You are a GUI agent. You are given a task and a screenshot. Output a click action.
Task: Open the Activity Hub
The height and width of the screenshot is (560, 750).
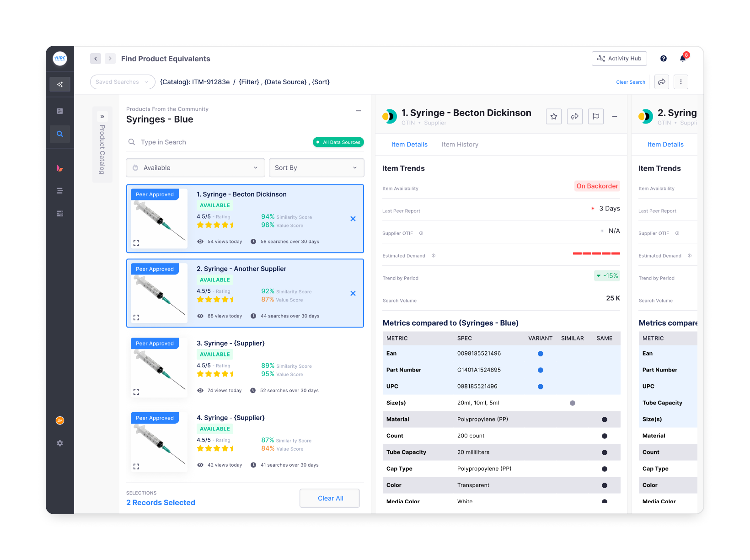point(619,59)
